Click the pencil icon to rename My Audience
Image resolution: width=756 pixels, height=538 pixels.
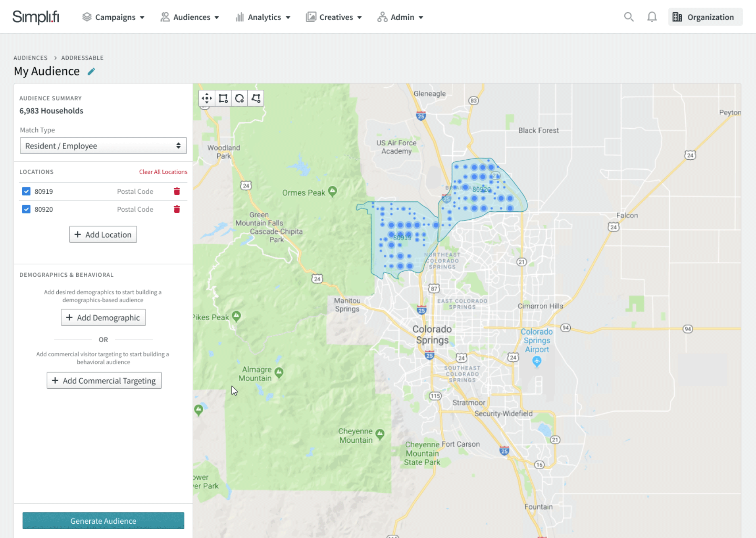[91, 71]
